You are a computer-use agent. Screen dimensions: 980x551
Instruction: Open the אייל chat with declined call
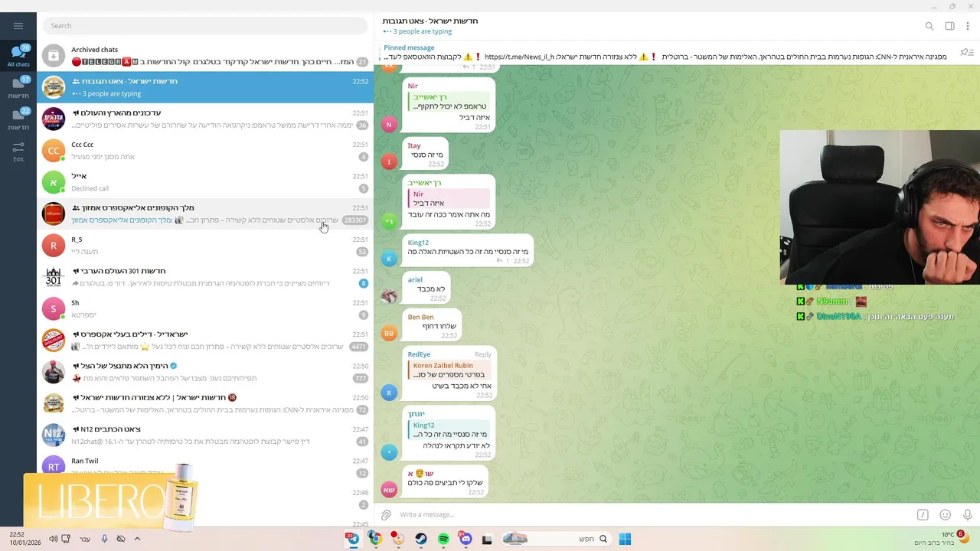(x=205, y=182)
